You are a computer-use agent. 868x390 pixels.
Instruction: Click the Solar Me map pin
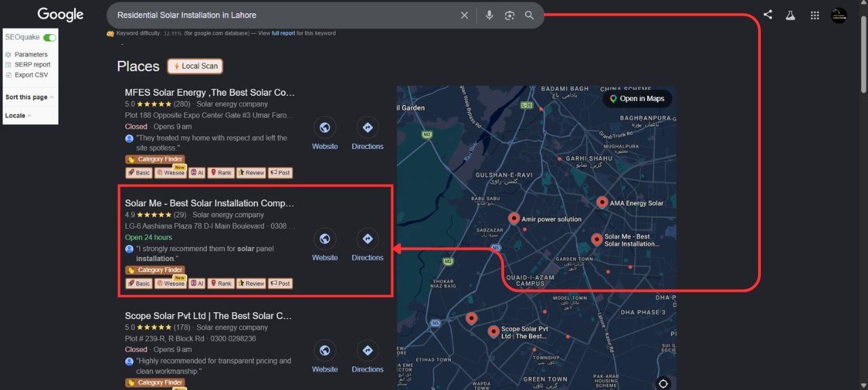[x=596, y=239]
